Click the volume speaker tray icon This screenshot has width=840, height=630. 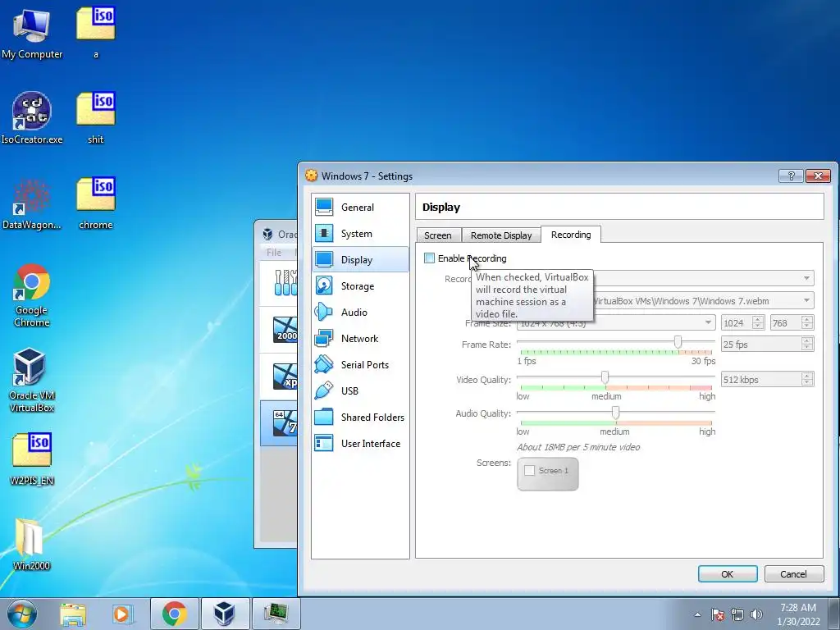coord(756,614)
